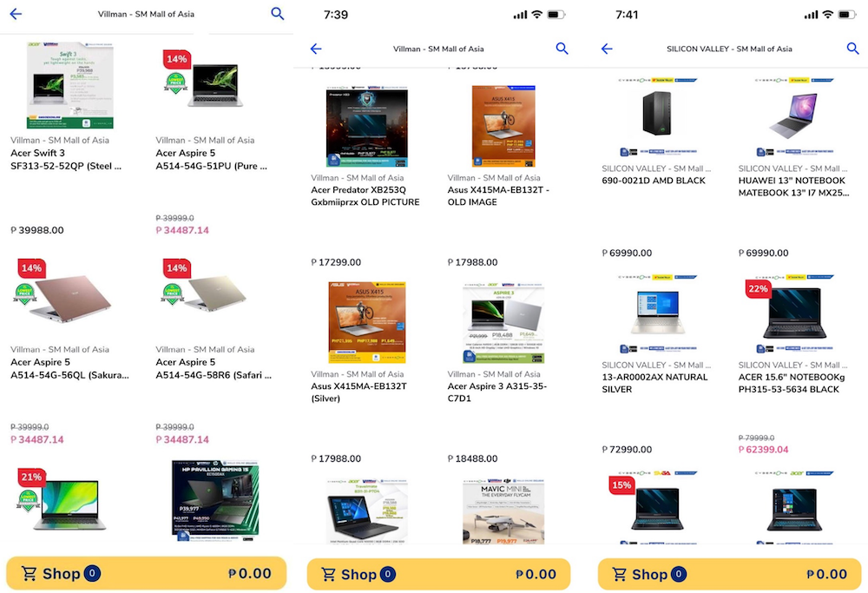
Task: Open search in left Villman screen
Action: (x=278, y=14)
